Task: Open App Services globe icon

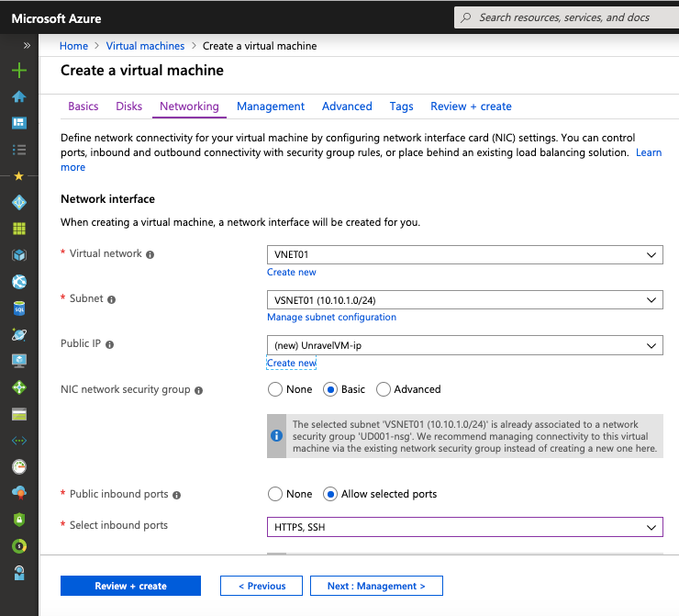Action: point(19,282)
